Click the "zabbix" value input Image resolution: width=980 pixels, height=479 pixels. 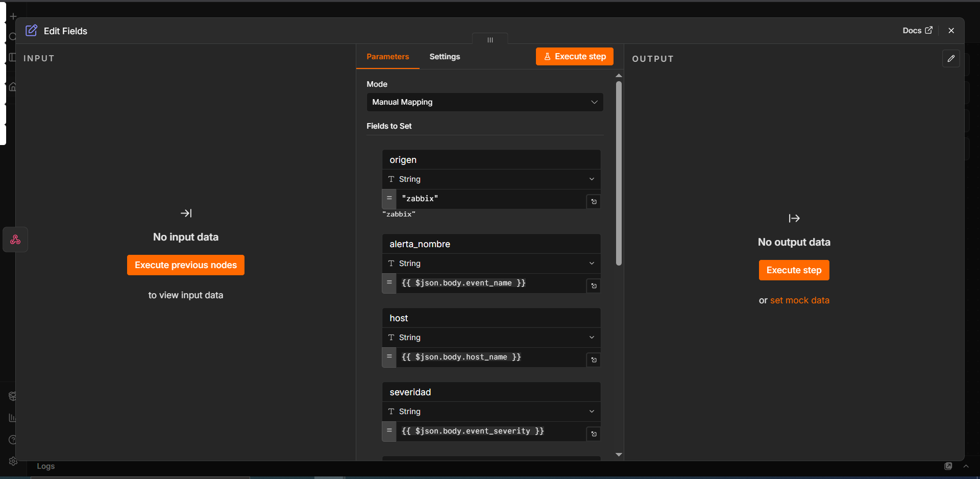(491, 199)
